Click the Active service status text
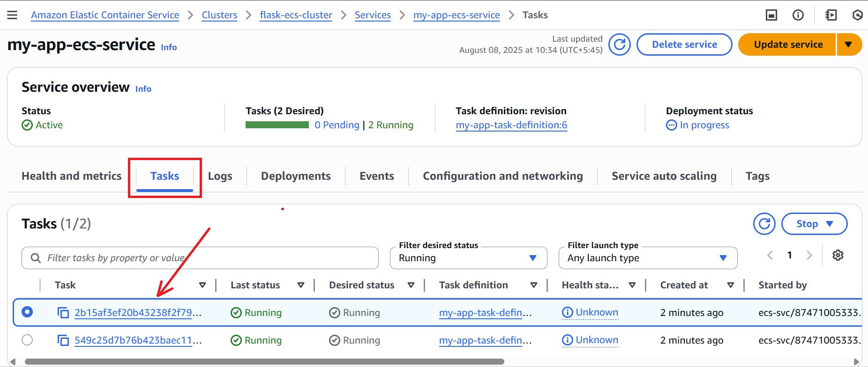Viewport: 868px width, 367px height. tap(49, 125)
